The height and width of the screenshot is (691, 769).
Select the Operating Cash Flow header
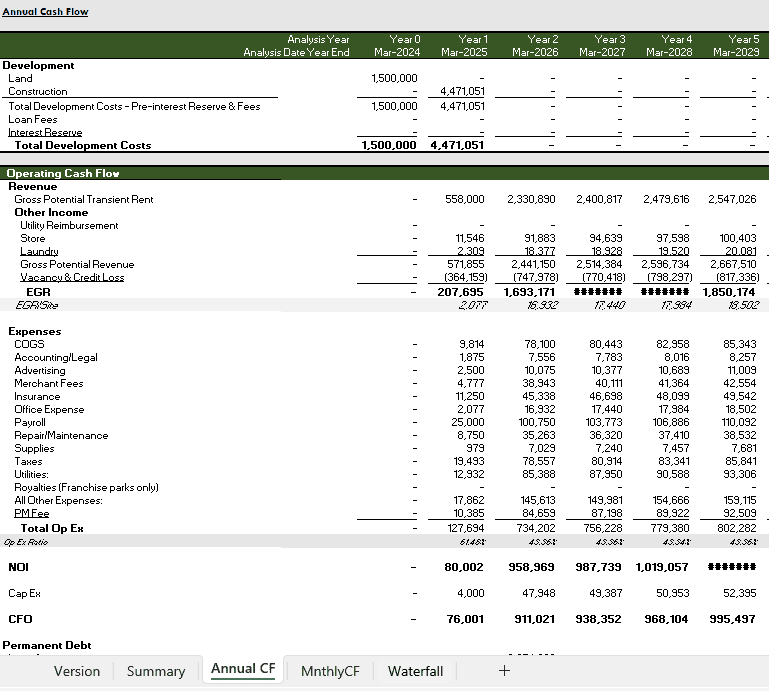tap(63, 173)
